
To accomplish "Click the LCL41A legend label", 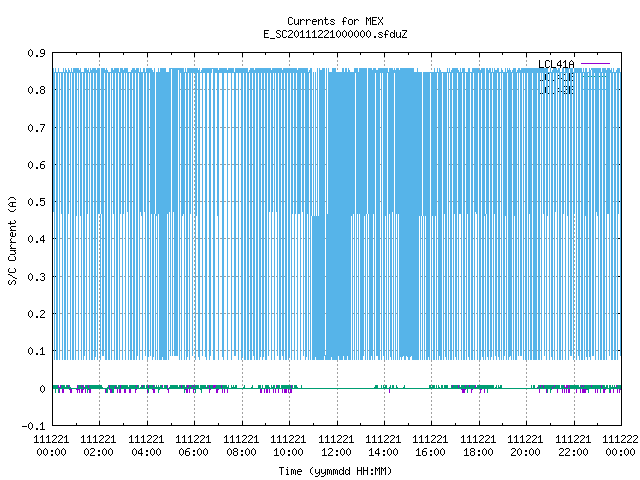I will (x=556, y=64).
